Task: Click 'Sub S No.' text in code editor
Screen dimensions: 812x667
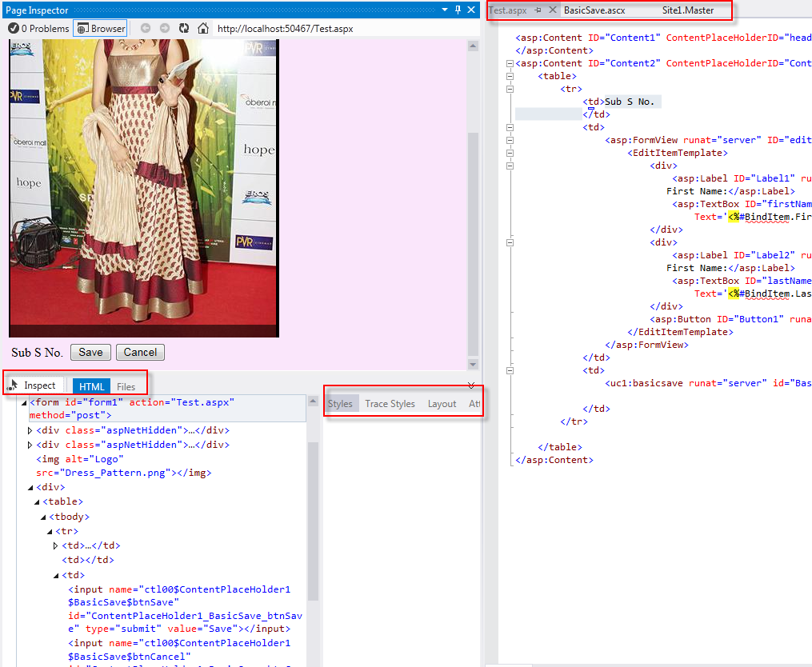Action: [629, 102]
